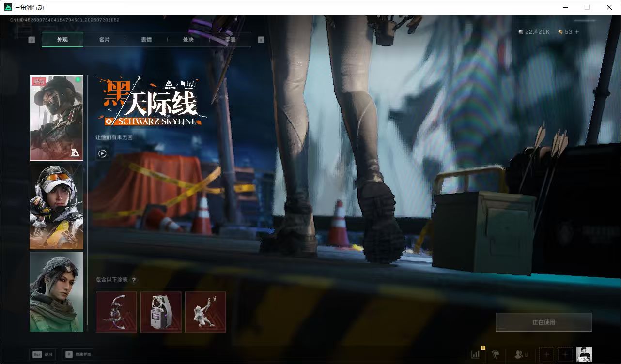
Task: Open the 包含以下涂装 help question mark
Action: (x=134, y=280)
